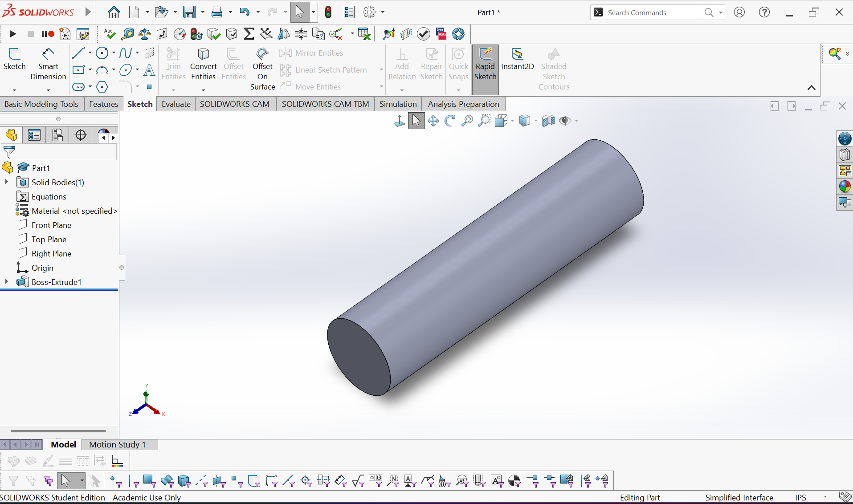The height and width of the screenshot is (504, 853).
Task: Select Right Plane in the tree
Action: [51, 253]
